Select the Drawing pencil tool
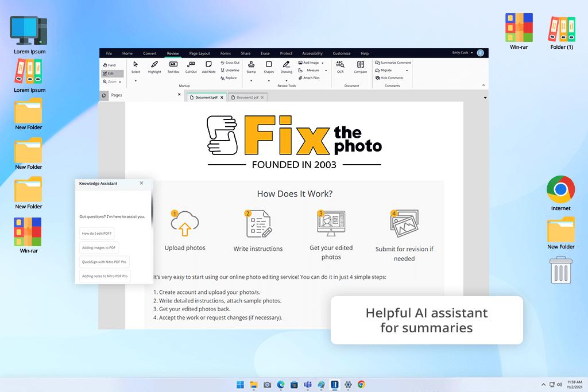 (287, 67)
